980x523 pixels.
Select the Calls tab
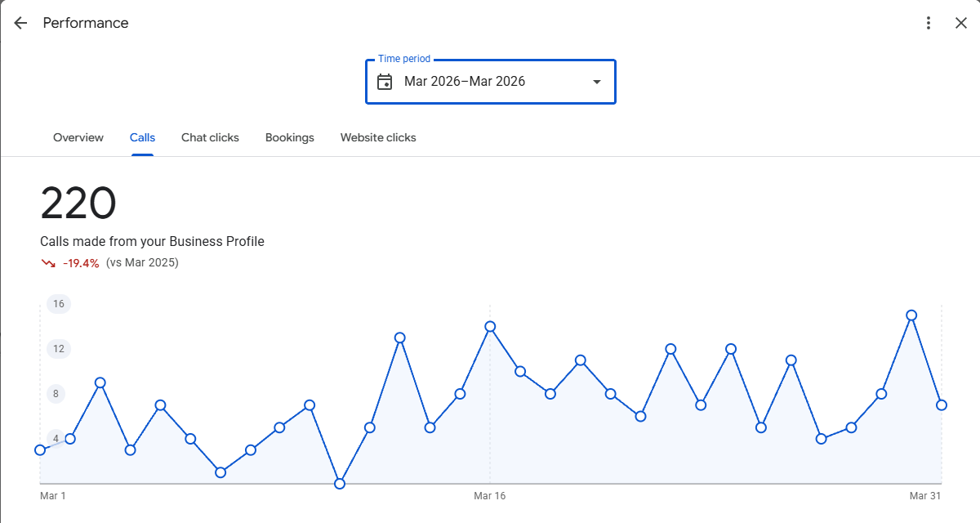pyautogui.click(x=142, y=137)
